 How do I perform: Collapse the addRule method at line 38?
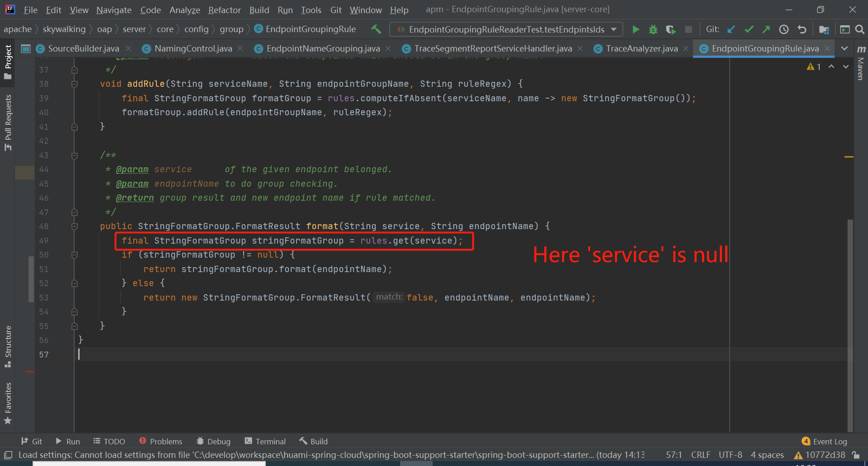coord(75,84)
